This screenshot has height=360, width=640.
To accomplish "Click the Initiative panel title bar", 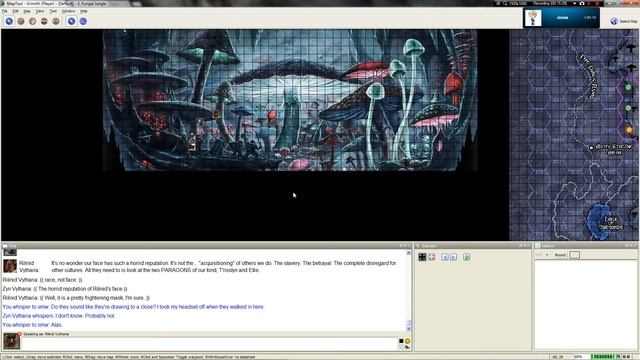I will coord(586,246).
